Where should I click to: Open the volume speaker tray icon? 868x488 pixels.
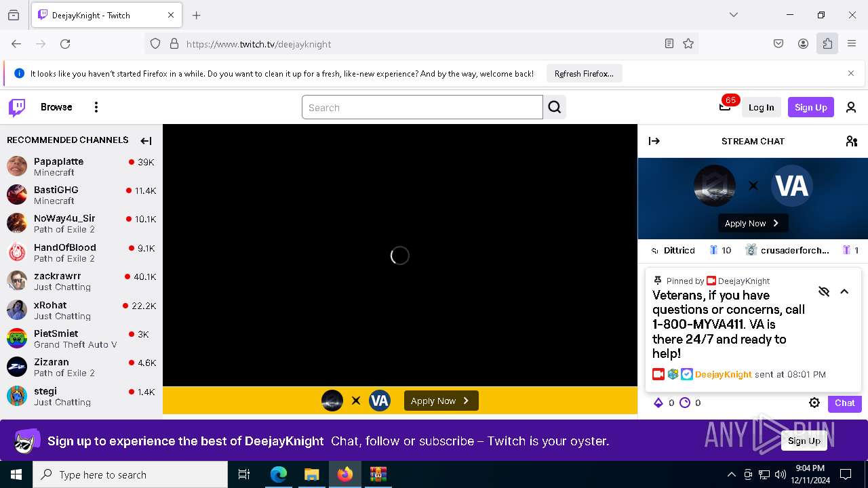781,474
